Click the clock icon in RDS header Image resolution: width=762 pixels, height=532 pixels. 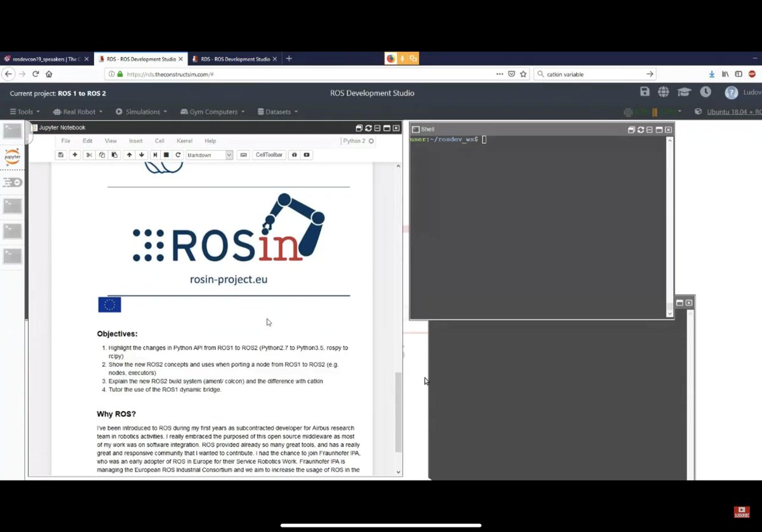pyautogui.click(x=705, y=92)
